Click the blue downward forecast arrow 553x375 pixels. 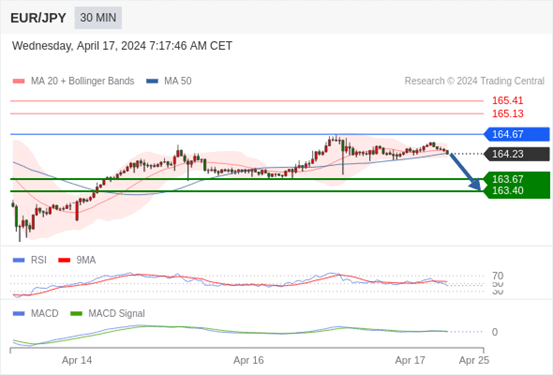click(466, 172)
